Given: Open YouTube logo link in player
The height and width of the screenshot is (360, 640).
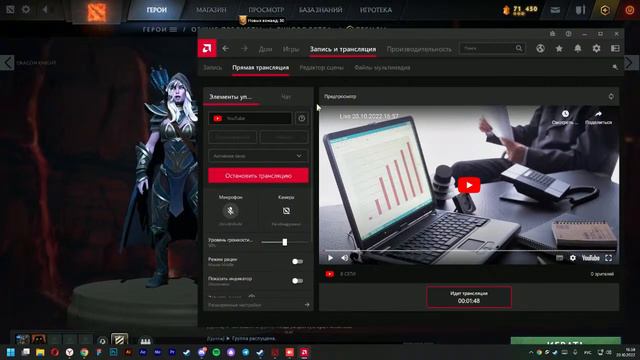Looking at the screenshot, I should tap(591, 258).
